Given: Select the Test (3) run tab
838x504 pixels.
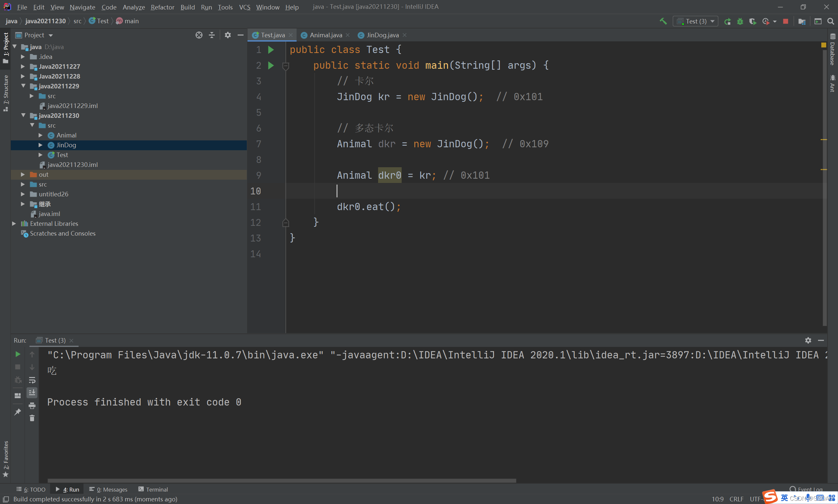Looking at the screenshot, I should point(55,341).
